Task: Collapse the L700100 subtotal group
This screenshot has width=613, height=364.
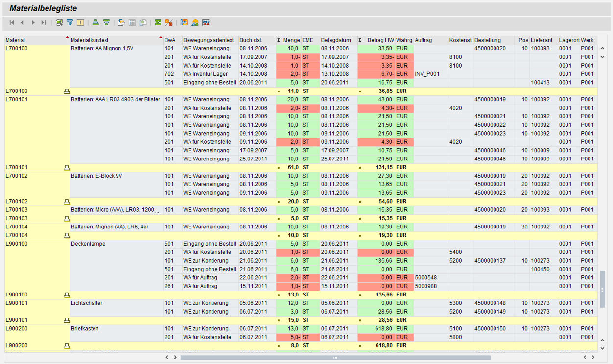Action: coord(67,91)
